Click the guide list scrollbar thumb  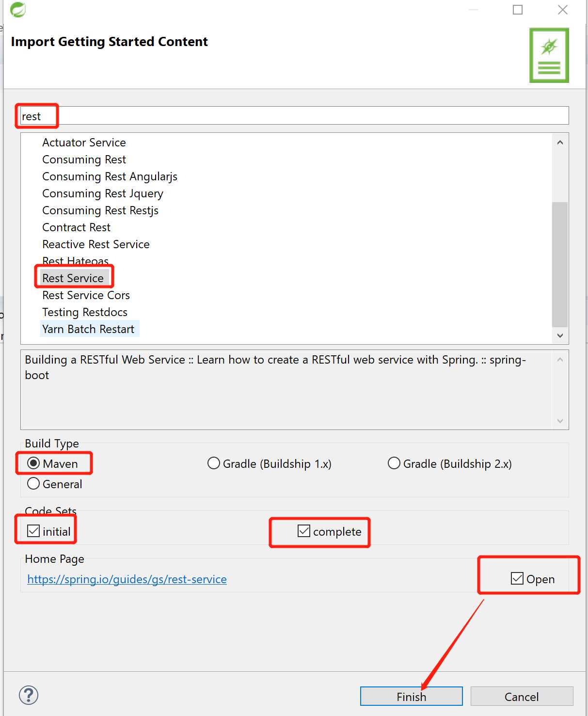coord(560,264)
